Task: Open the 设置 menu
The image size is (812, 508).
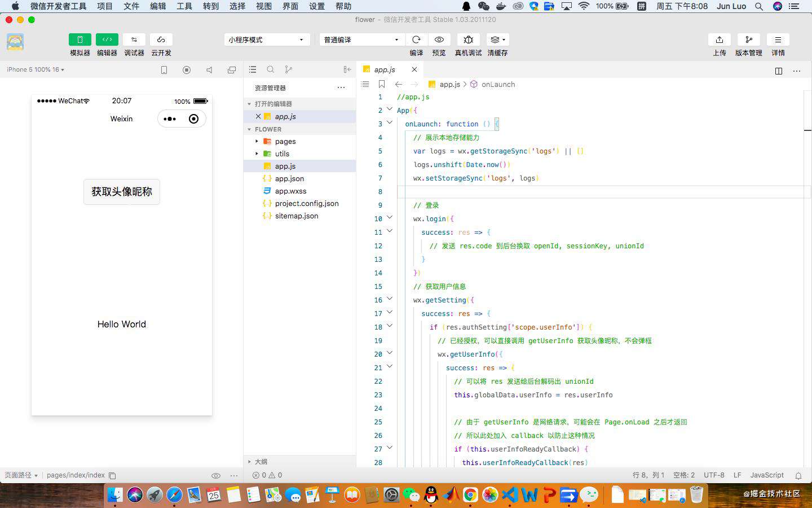Action: coord(317,6)
